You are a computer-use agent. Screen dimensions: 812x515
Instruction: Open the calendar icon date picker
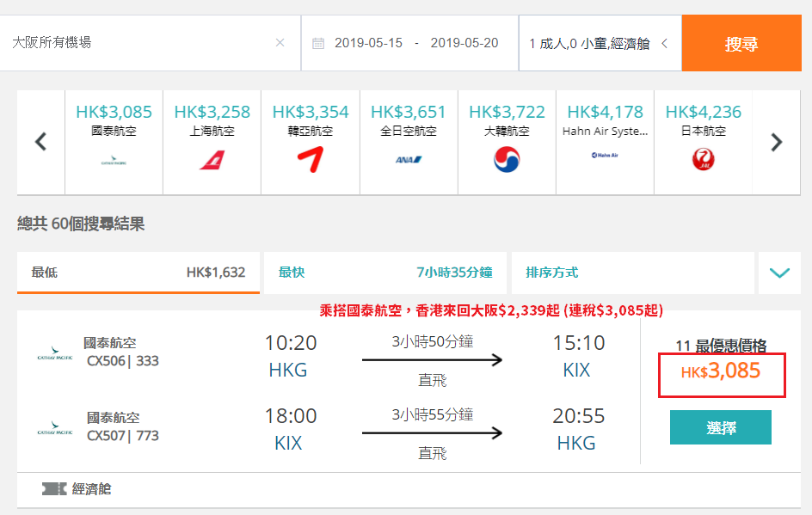click(x=318, y=43)
